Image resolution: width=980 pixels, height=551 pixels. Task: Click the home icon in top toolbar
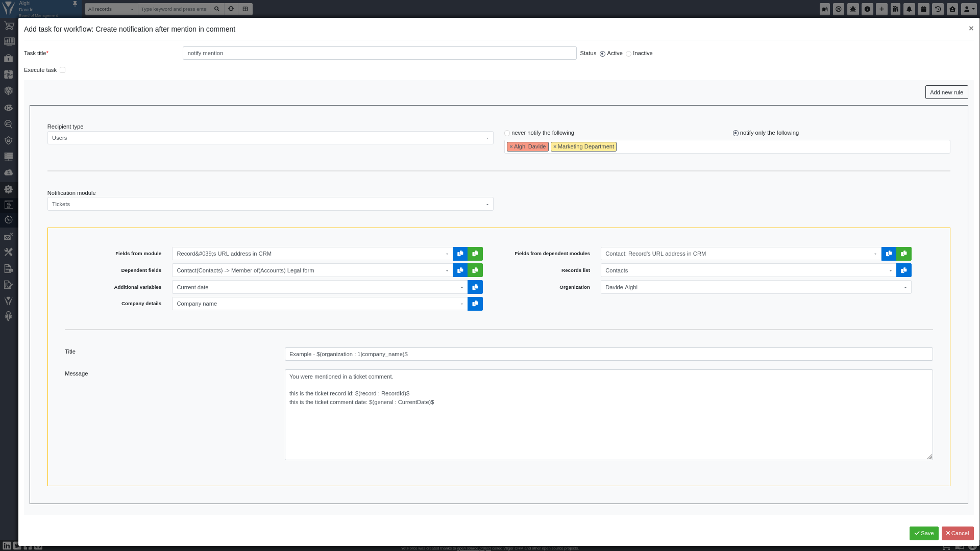click(x=952, y=9)
